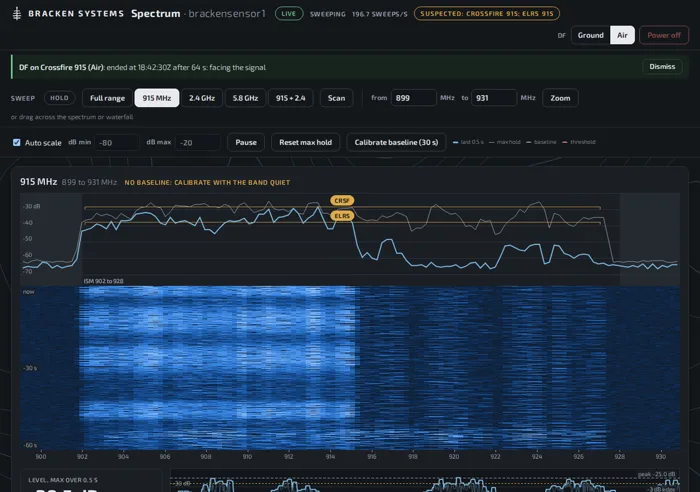Click the Power off button
Viewport: 700px width, 492px height.
point(664,35)
